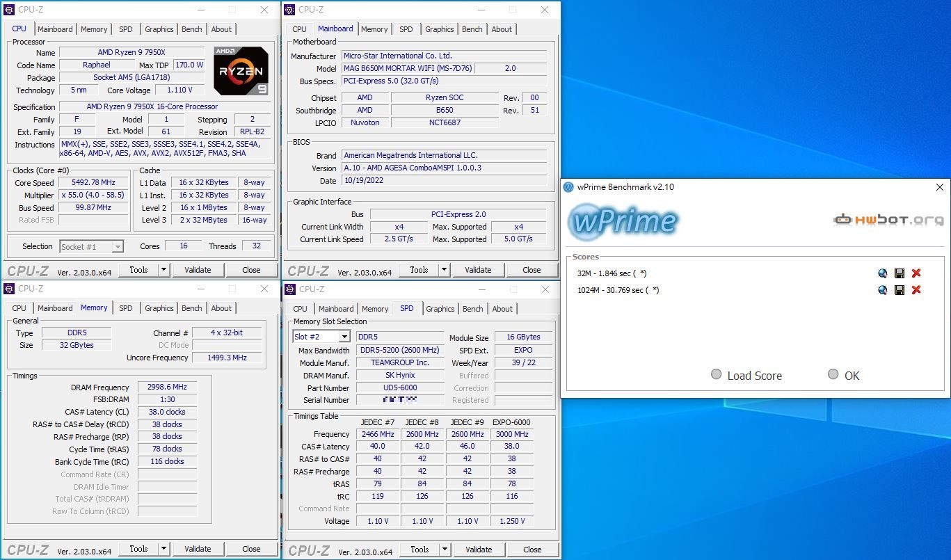The height and width of the screenshot is (560, 951).
Task: Click the 1024M - 30.769 sec score text
Action: pyautogui.click(x=618, y=290)
